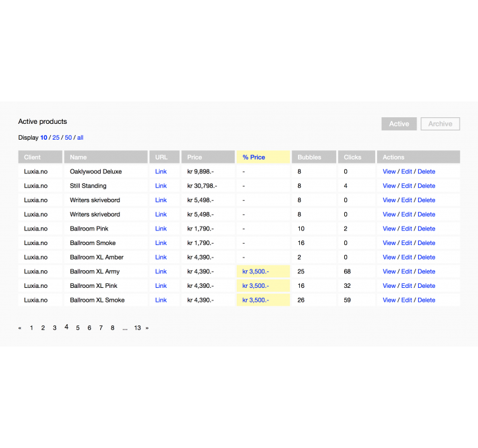Select the Still Standing price kr 30,798.-

pyautogui.click(x=202, y=186)
